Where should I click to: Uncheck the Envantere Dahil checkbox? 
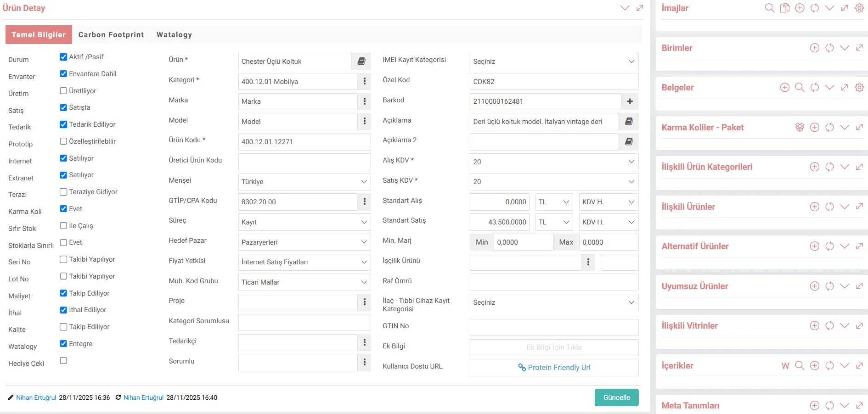pyautogui.click(x=63, y=74)
